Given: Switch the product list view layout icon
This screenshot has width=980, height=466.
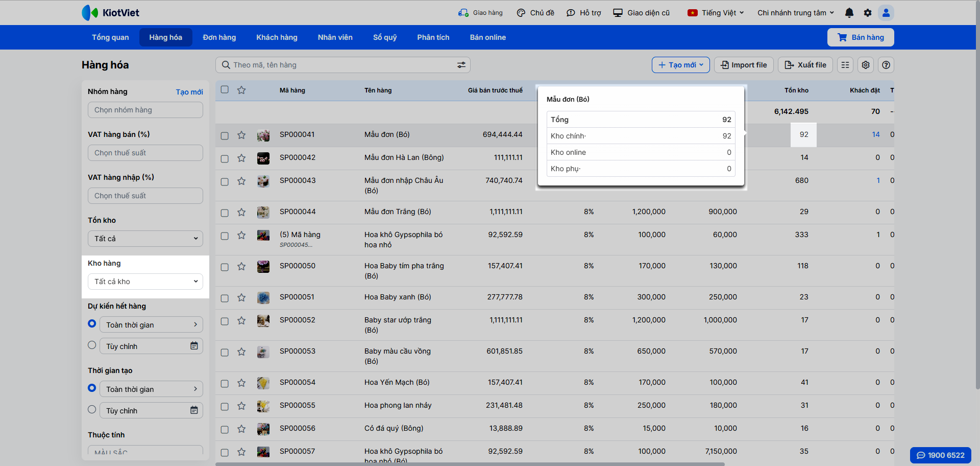Looking at the screenshot, I should coord(845,65).
